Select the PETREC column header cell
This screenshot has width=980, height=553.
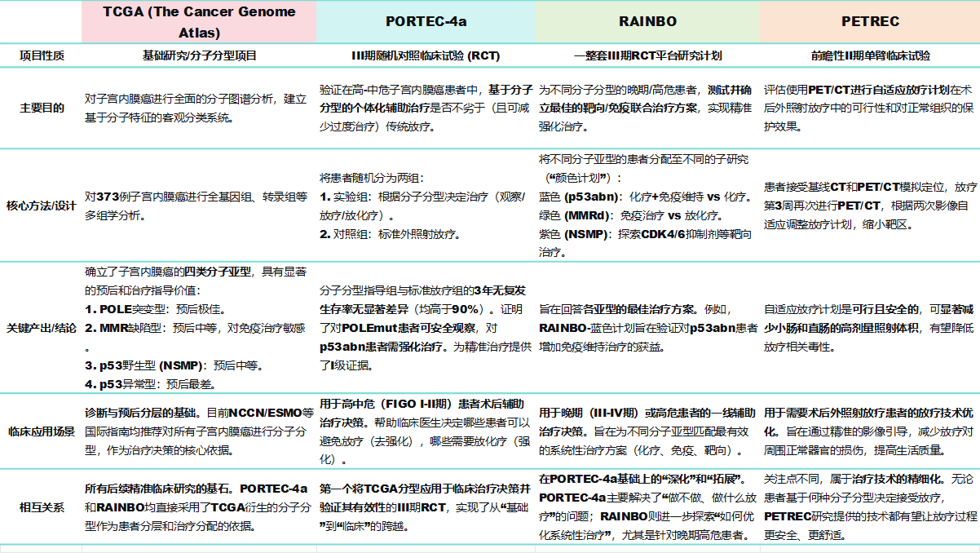click(x=869, y=23)
